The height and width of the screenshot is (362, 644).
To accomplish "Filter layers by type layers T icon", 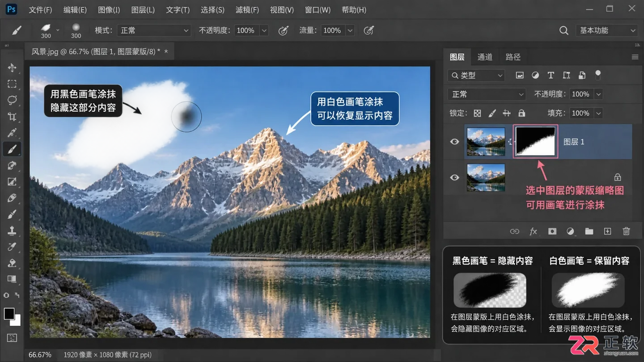I will (551, 75).
